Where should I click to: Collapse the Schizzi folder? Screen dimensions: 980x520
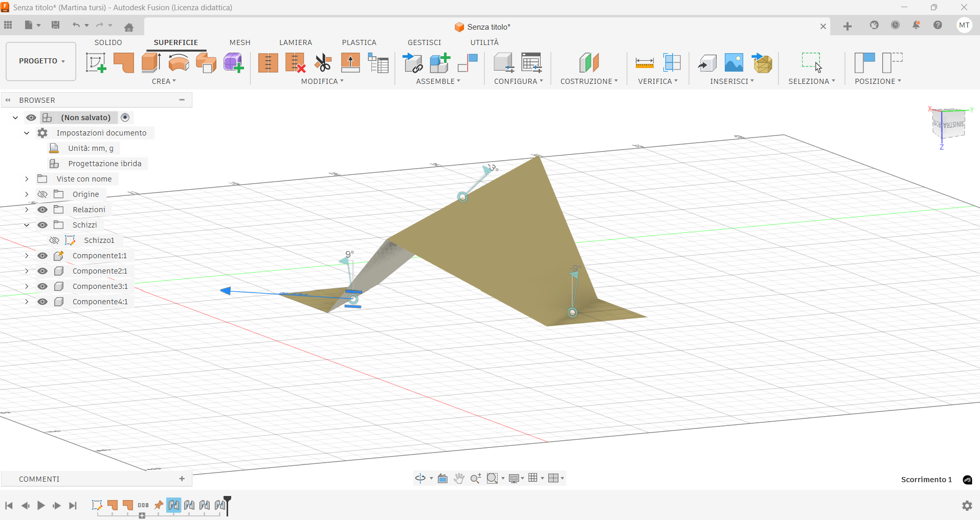pos(27,225)
